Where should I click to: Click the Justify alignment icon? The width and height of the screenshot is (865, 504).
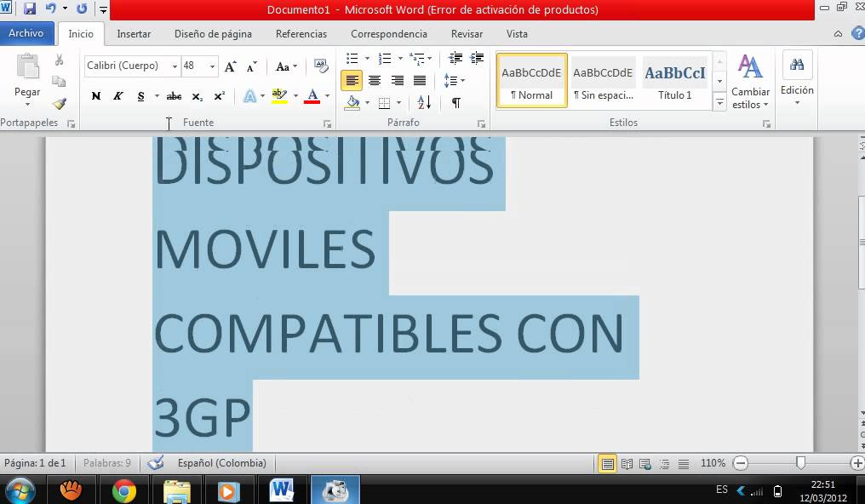tap(419, 81)
